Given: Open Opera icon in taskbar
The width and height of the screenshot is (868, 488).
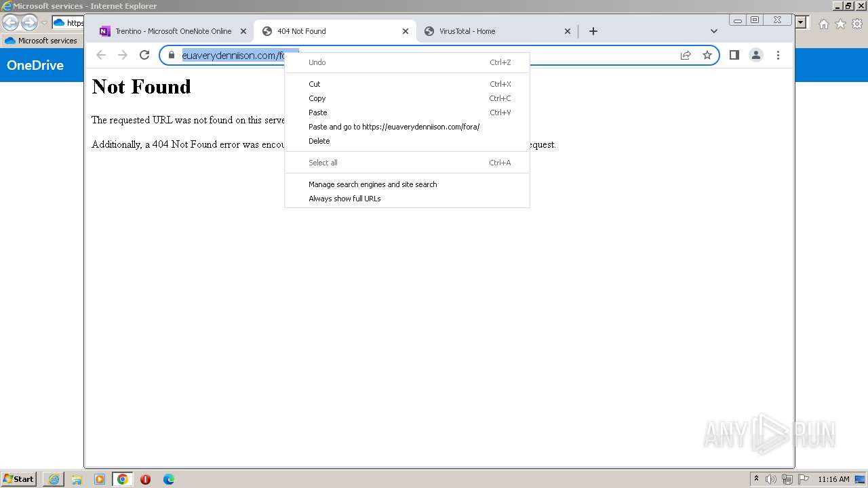Looking at the screenshot, I should [145, 479].
